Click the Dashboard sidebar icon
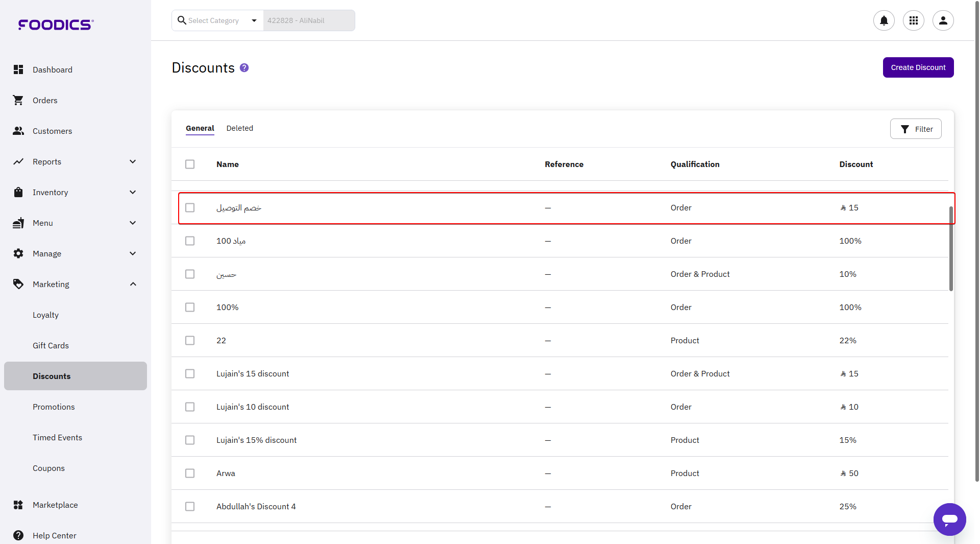The height and width of the screenshot is (544, 980). click(18, 69)
